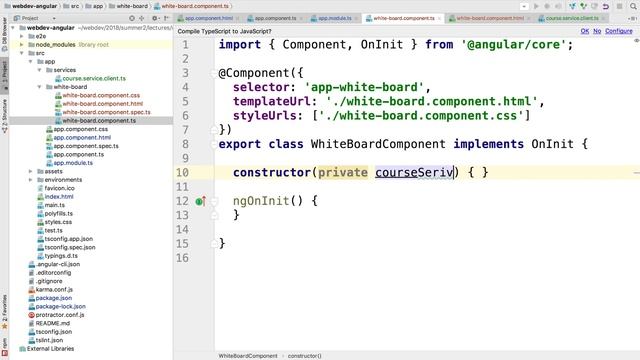Open the Structure tool window stripe

[4, 116]
